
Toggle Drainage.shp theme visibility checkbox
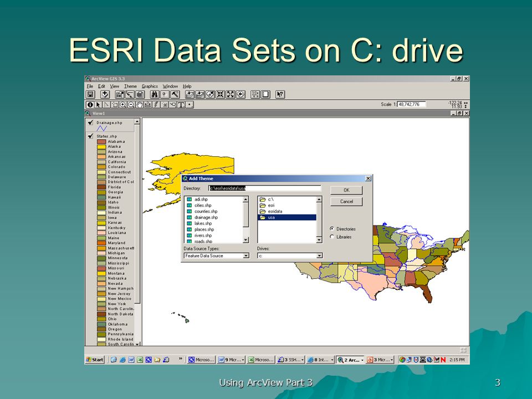tap(90, 122)
